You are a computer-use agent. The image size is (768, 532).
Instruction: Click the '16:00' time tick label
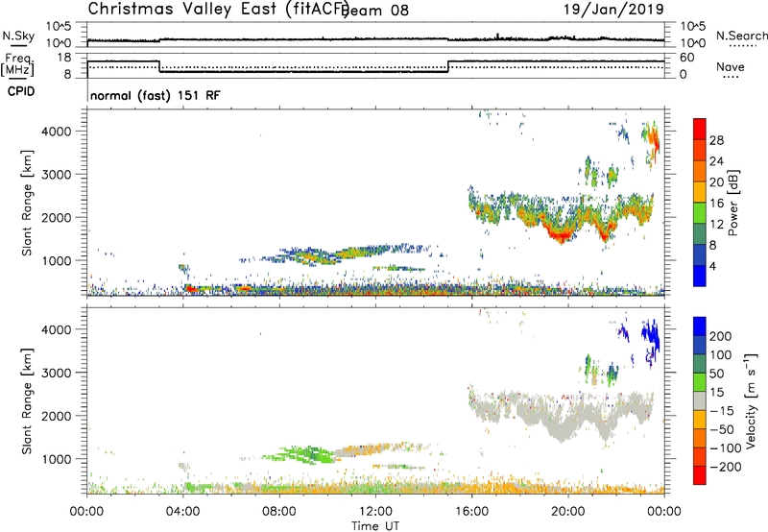[471, 512]
